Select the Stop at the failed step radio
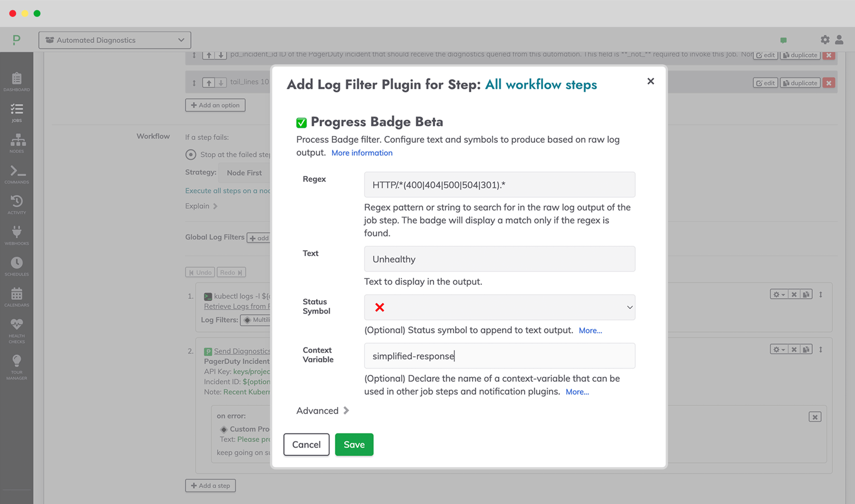This screenshot has width=855, height=504. click(191, 154)
